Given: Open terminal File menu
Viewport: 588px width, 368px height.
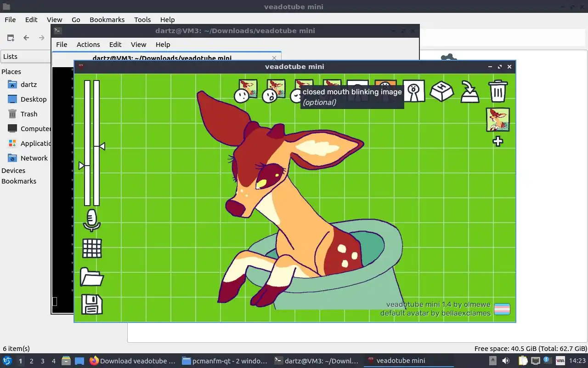Looking at the screenshot, I should coord(62,45).
